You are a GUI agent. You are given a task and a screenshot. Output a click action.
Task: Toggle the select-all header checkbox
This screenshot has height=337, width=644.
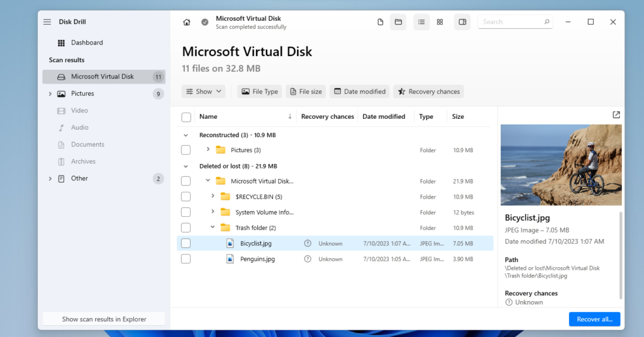pos(186,117)
